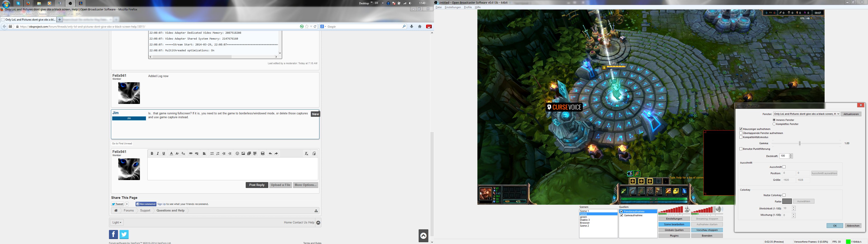Image resolution: width=868 pixels, height=244 pixels.
Task: Click the gray Farbe color swatch
Action: click(x=787, y=202)
